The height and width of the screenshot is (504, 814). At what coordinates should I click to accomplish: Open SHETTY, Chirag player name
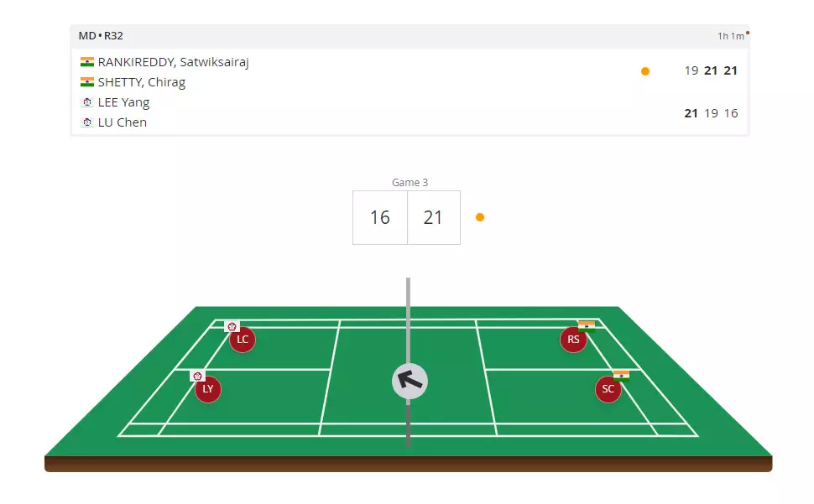141,82
